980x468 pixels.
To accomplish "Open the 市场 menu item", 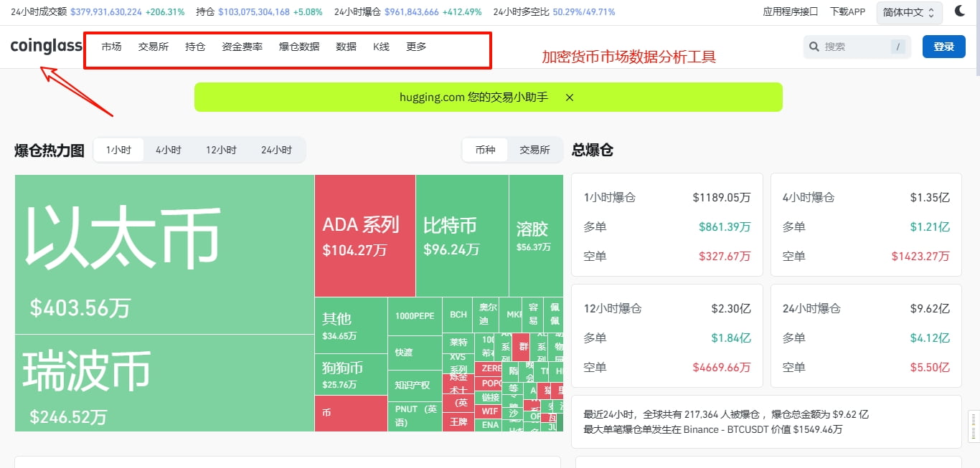I will click(x=111, y=46).
